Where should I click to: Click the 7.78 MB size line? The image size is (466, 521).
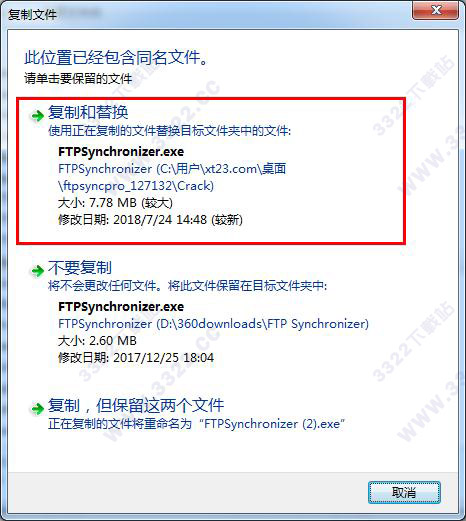coord(115,203)
